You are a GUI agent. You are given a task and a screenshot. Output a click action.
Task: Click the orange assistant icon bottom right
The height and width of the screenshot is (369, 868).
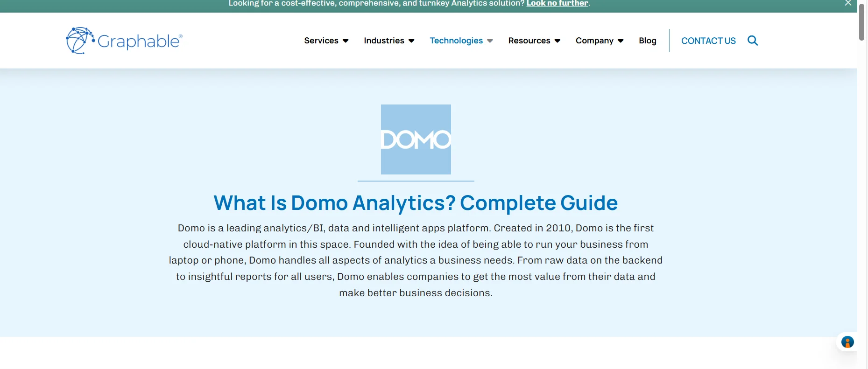pos(847,342)
